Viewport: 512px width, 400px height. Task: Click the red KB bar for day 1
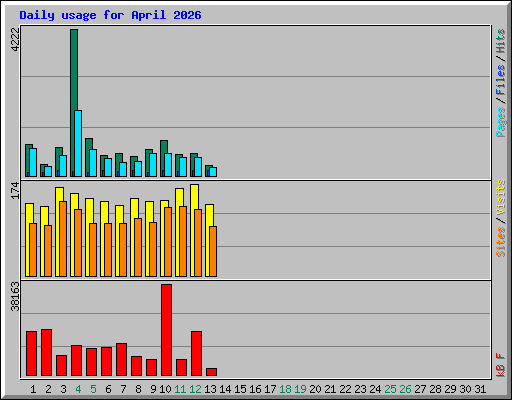31,354
